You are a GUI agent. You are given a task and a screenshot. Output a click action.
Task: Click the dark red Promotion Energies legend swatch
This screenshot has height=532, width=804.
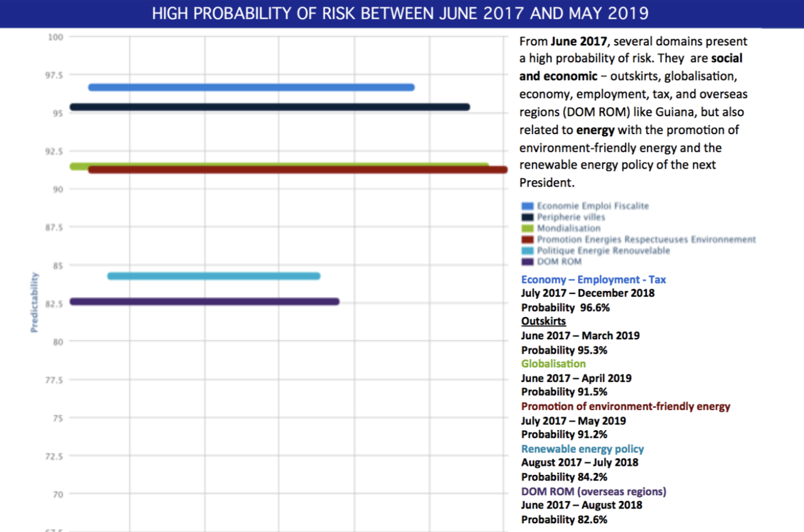527,240
